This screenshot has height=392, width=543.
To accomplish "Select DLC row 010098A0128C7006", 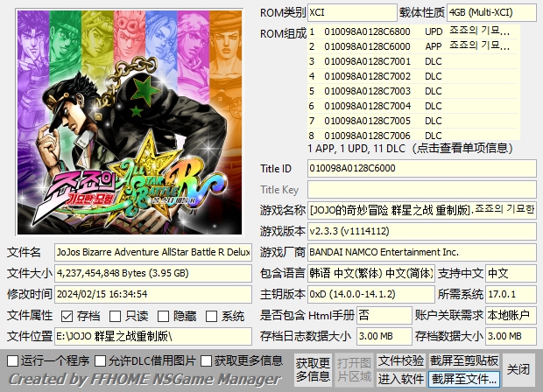I will click(x=413, y=135).
